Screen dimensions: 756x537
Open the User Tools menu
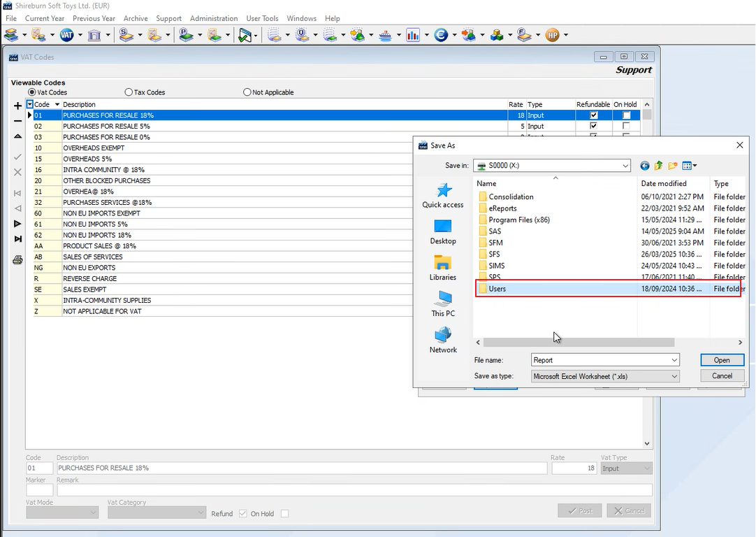(262, 18)
